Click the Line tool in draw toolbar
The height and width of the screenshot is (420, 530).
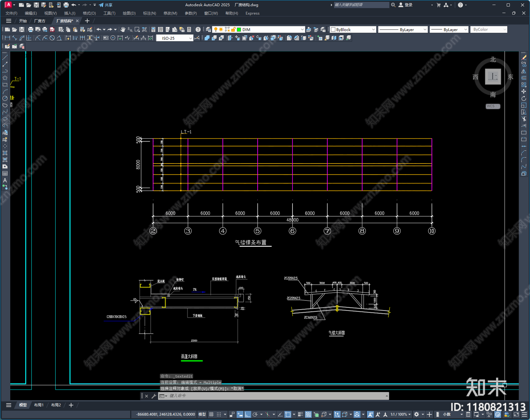(5, 58)
